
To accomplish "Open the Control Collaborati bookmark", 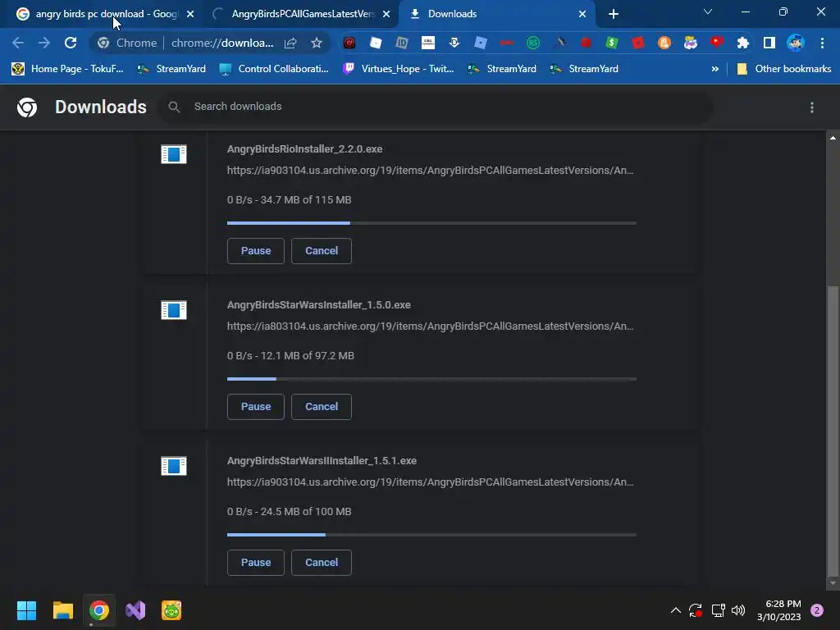I will pyautogui.click(x=274, y=69).
